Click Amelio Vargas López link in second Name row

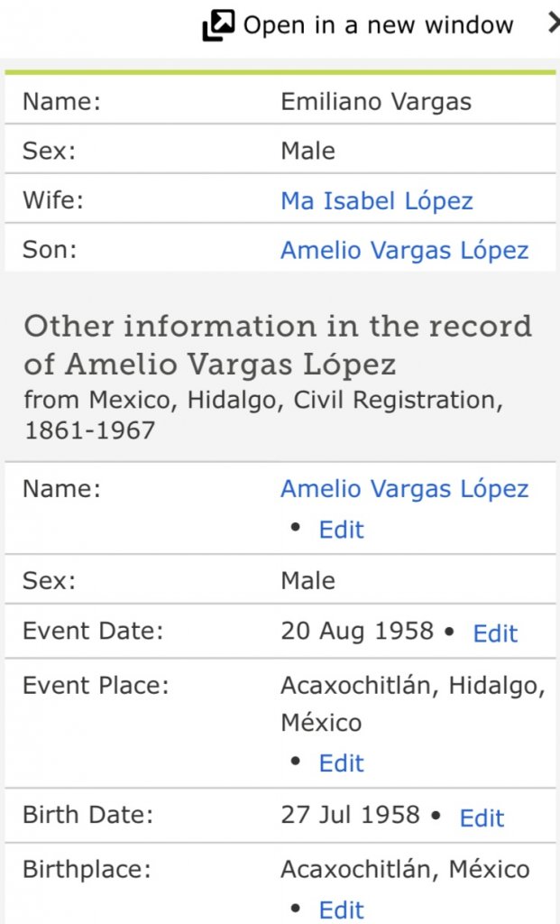tap(404, 489)
